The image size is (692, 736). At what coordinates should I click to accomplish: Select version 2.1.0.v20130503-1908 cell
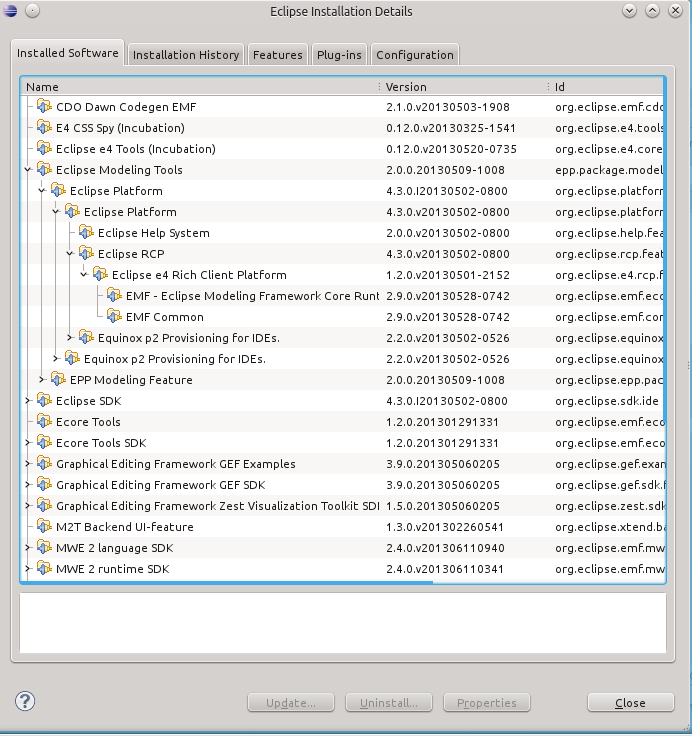pyautogui.click(x=448, y=107)
